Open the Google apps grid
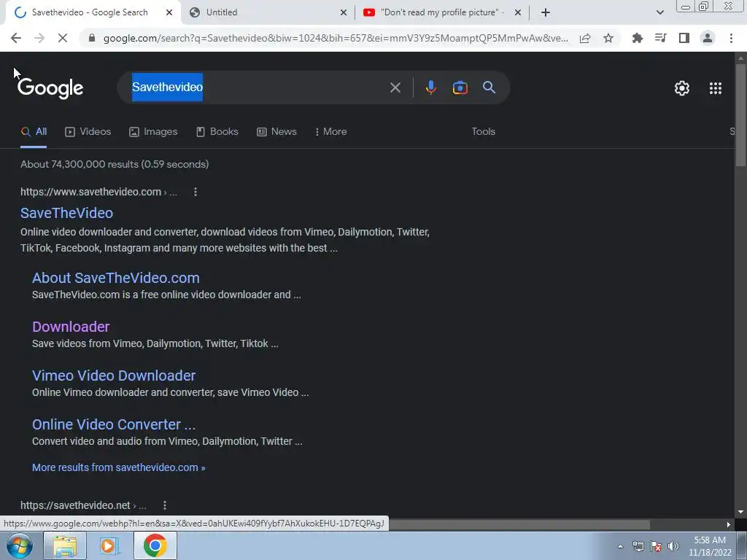Image resolution: width=747 pixels, height=560 pixels. pyautogui.click(x=715, y=88)
